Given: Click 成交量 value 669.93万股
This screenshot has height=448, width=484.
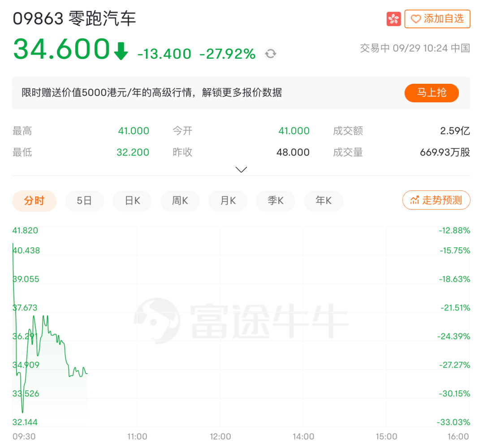Looking at the screenshot, I should (x=445, y=152).
